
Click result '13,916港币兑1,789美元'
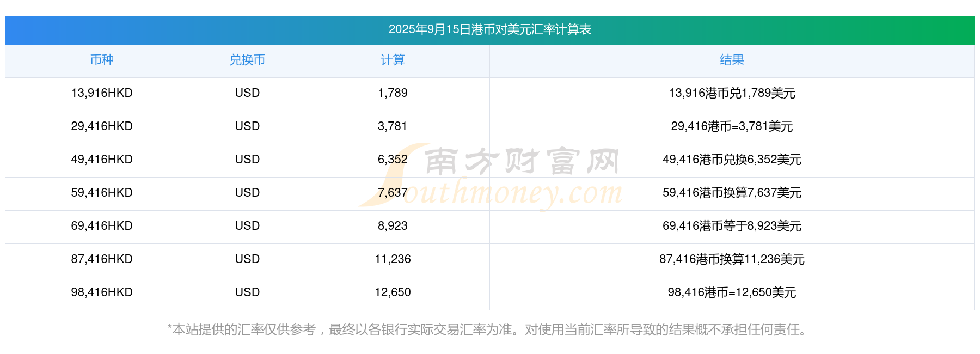tap(732, 93)
